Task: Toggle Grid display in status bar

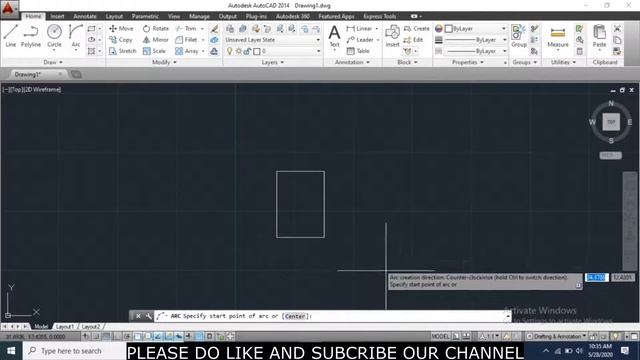Action: (x=107, y=336)
